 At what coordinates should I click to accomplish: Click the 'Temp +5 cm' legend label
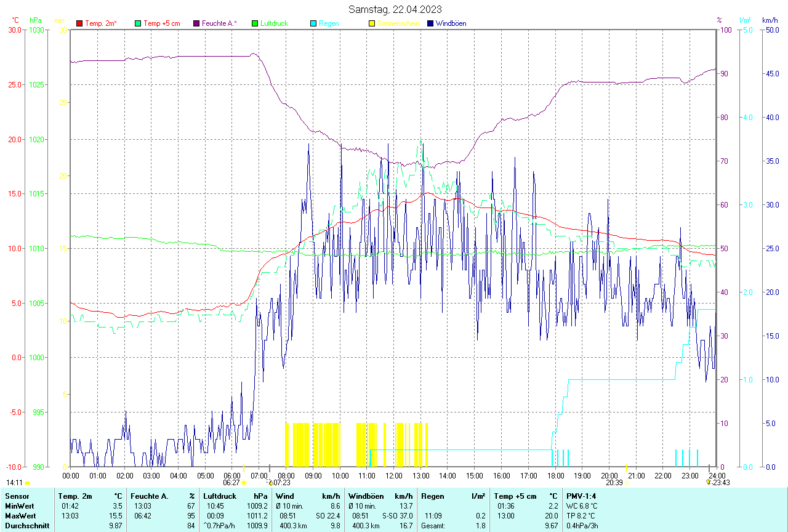point(162,23)
